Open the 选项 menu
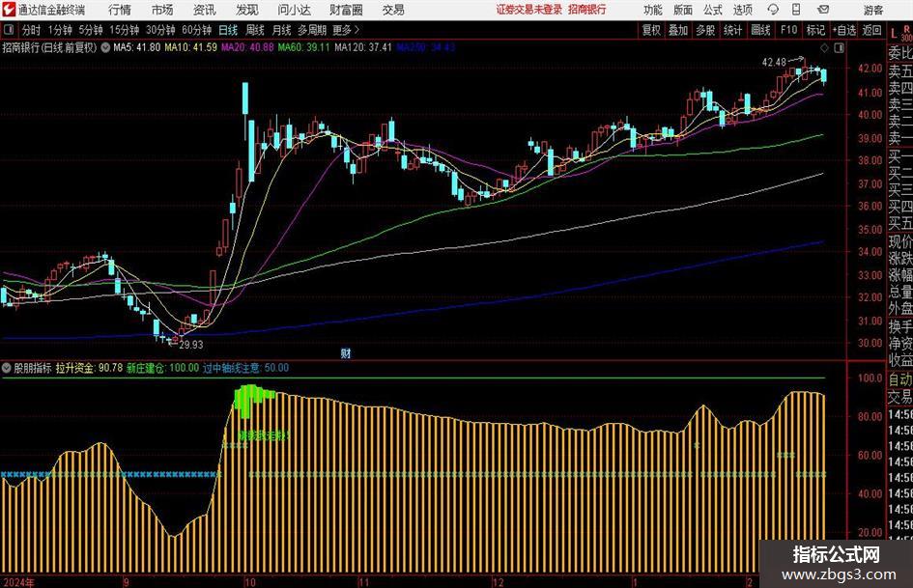 tap(742, 10)
